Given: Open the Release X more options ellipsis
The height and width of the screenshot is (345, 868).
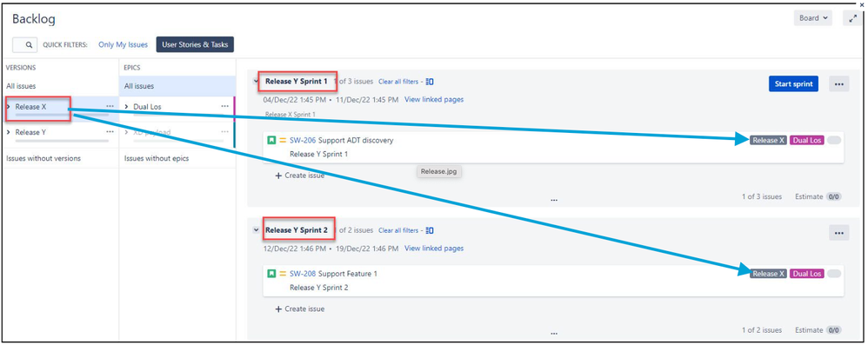Looking at the screenshot, I should point(110,106).
